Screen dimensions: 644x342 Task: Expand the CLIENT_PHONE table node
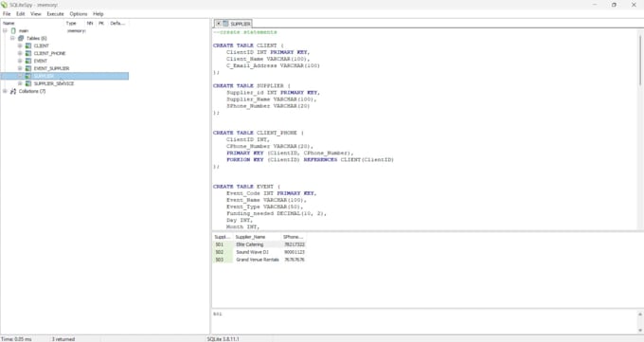20,53
